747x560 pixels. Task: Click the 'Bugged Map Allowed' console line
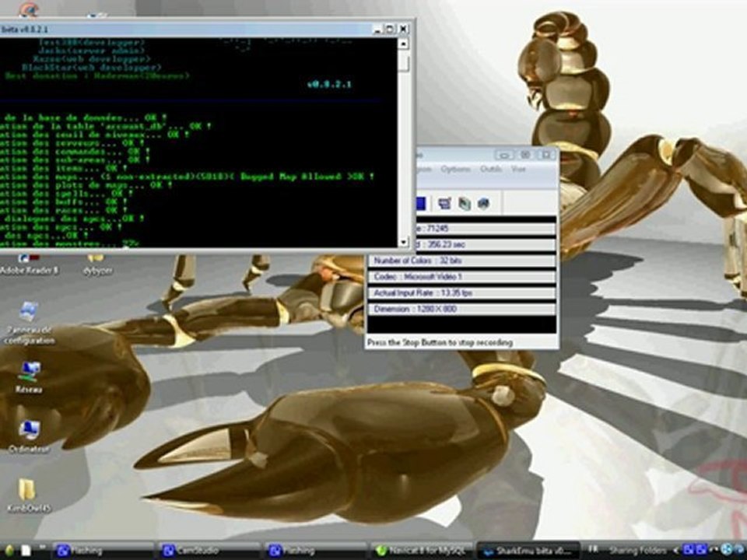click(x=188, y=177)
